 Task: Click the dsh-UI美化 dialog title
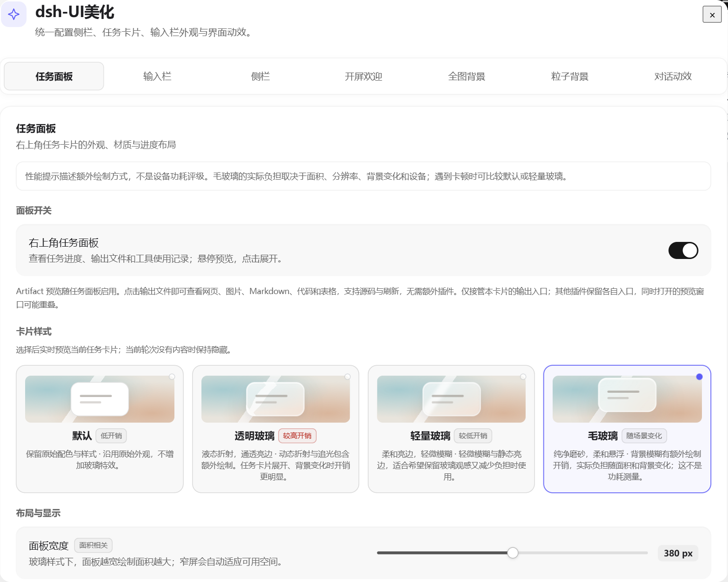pos(75,12)
